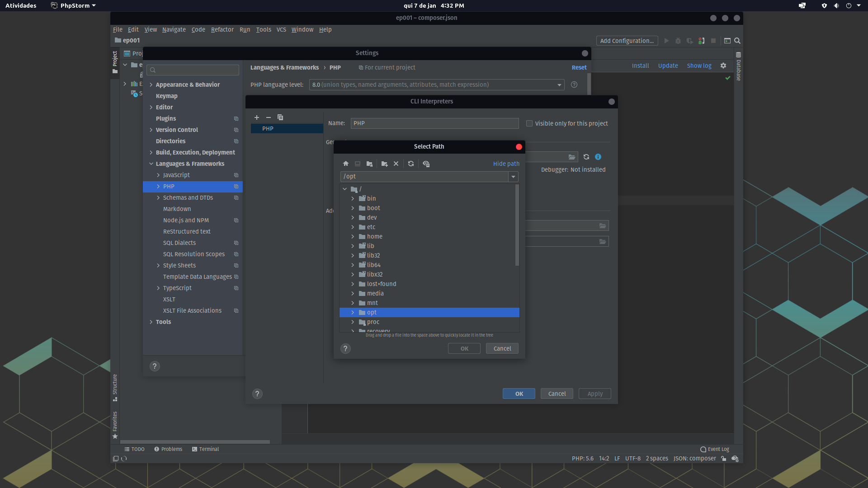868x488 pixels.
Task: Open help for CLI Interpreters dialog
Action: 257,394
